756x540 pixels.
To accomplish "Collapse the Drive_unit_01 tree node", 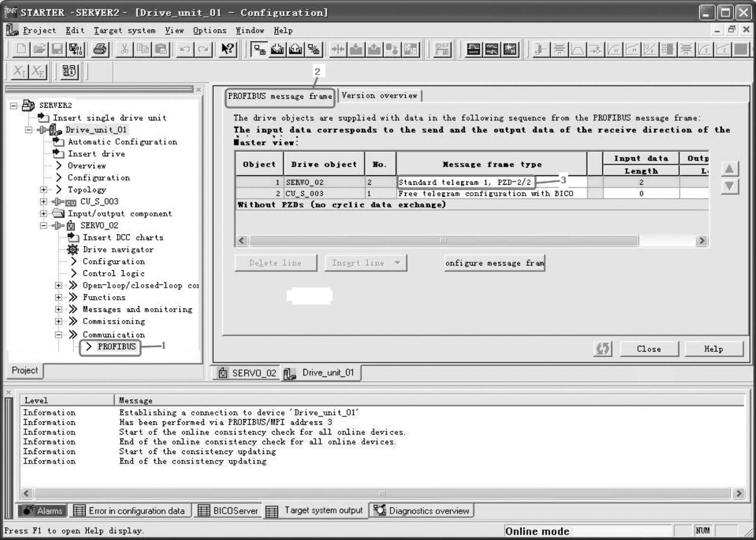I will 29,129.
